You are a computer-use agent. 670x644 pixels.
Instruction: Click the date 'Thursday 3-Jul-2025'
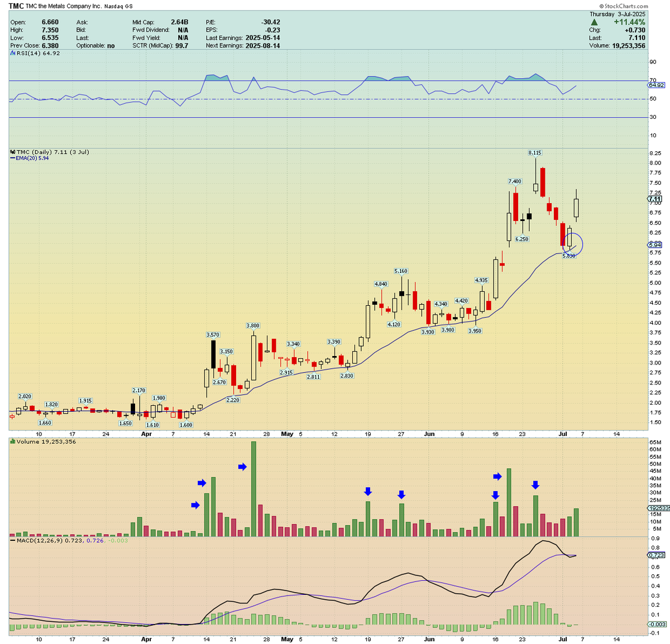(618, 14)
